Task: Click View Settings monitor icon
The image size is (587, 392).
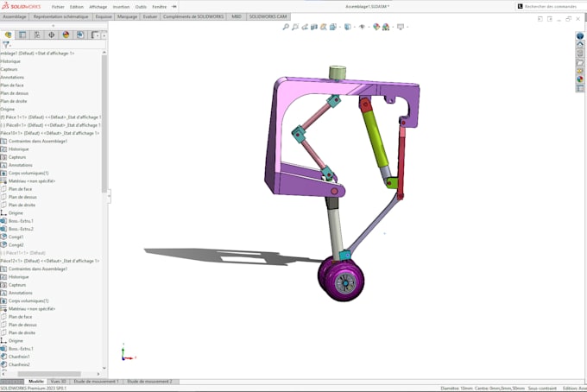Action: [x=401, y=27]
